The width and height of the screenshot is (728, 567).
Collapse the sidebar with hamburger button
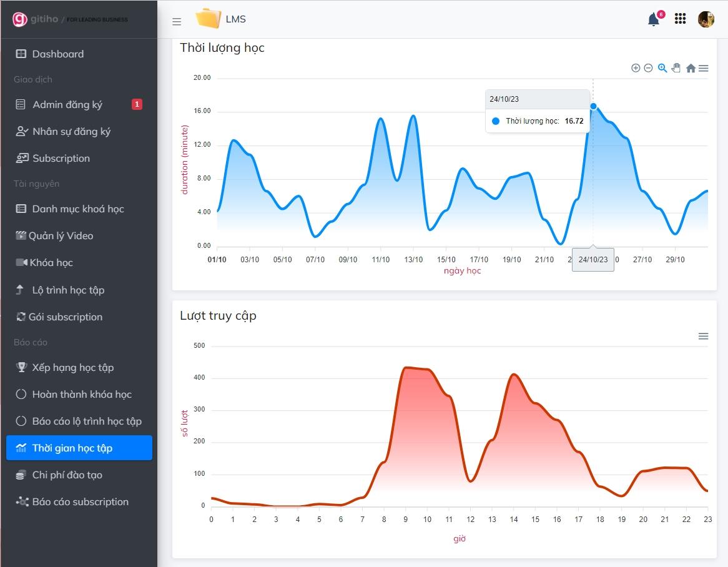coord(177,21)
